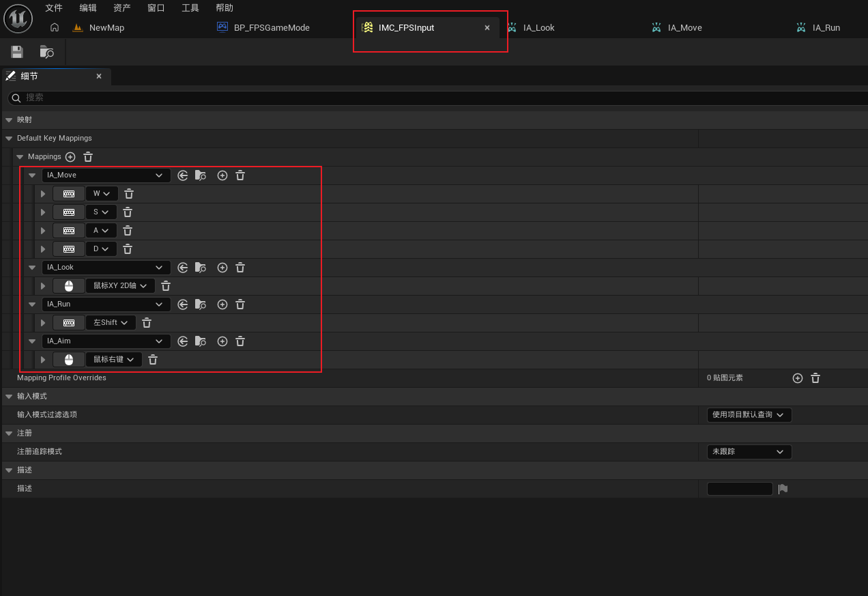Listen for key input on 左Shift row
The height and width of the screenshot is (596, 868).
[69, 323]
